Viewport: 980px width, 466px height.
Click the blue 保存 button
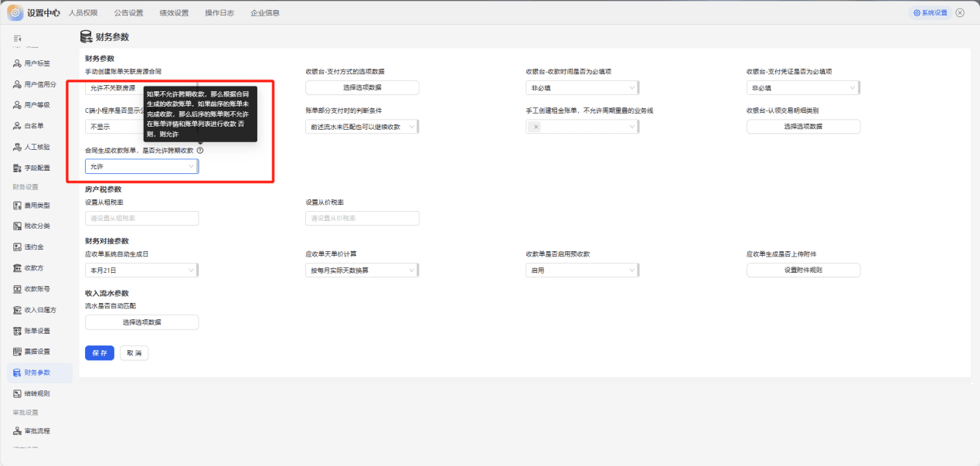click(x=100, y=352)
